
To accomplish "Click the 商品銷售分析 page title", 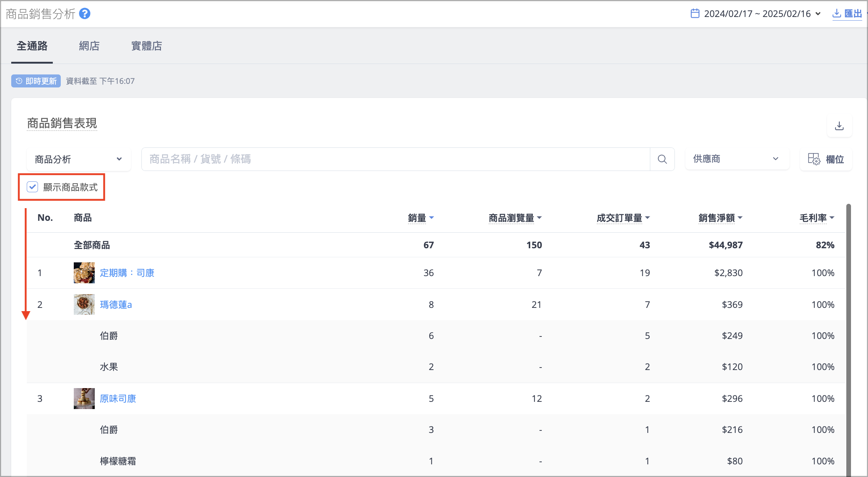I will [x=41, y=14].
